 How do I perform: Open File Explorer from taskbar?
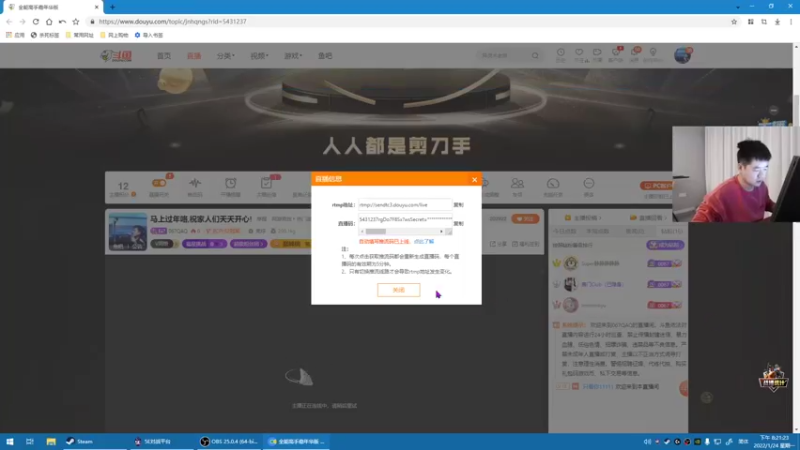tap(51, 441)
